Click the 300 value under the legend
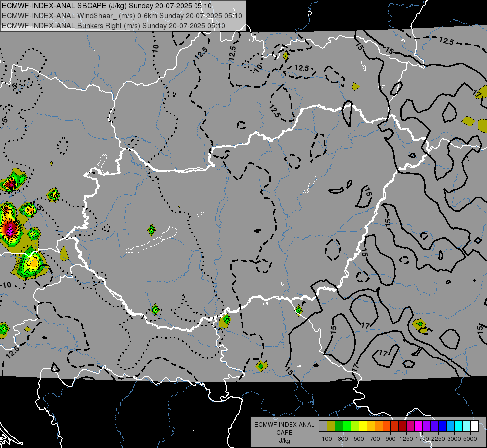Image resolution: width=487 pixels, height=448 pixels. point(343,439)
